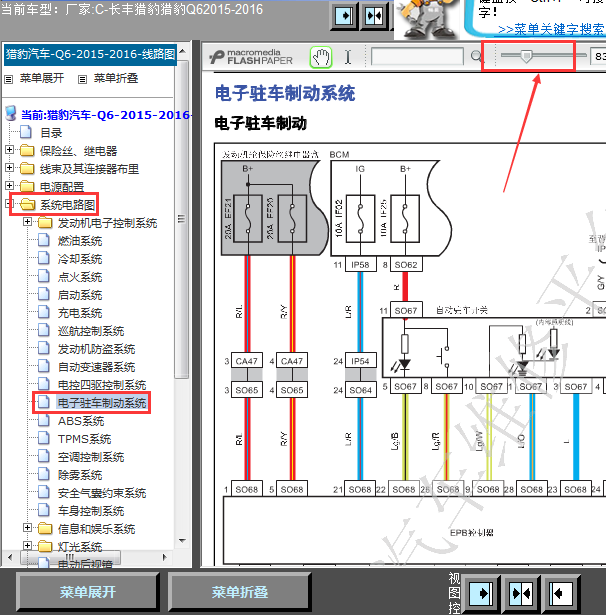Open the 巡航控制系统 diagram

click(91, 331)
